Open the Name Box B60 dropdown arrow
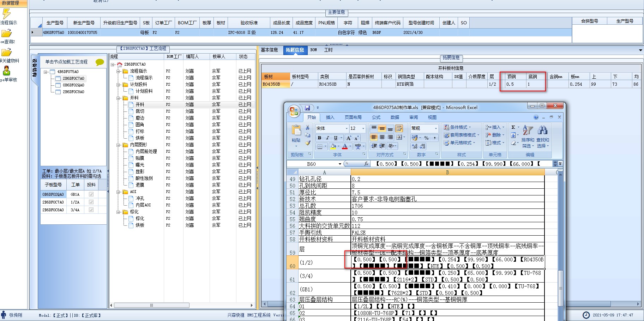This screenshot has width=644, height=321. pyautogui.click(x=340, y=164)
